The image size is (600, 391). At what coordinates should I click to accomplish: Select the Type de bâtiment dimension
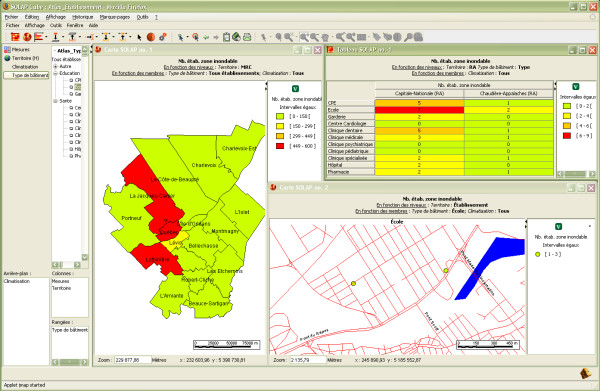click(26, 75)
